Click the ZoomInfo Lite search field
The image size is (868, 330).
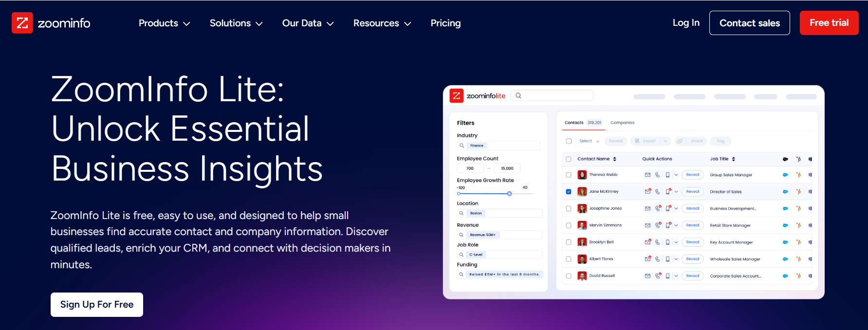click(552, 95)
